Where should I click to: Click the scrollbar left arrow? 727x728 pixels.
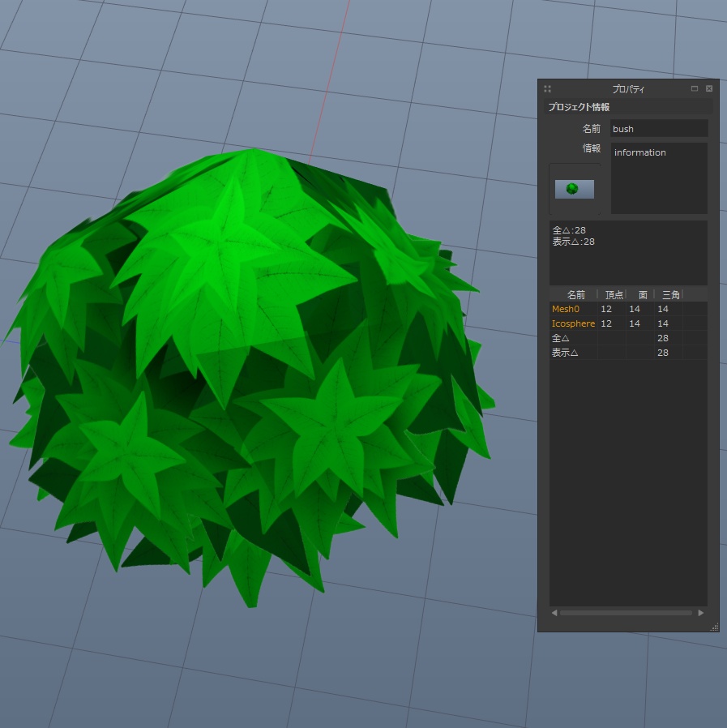point(554,613)
